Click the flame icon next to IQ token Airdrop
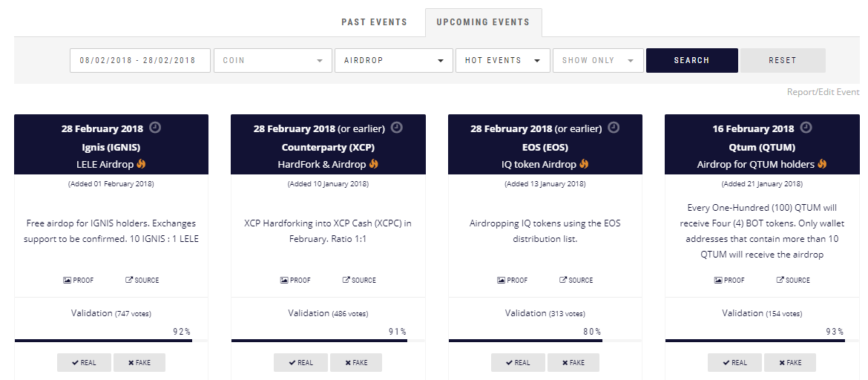Screen dimensions: 868x380 (584, 164)
